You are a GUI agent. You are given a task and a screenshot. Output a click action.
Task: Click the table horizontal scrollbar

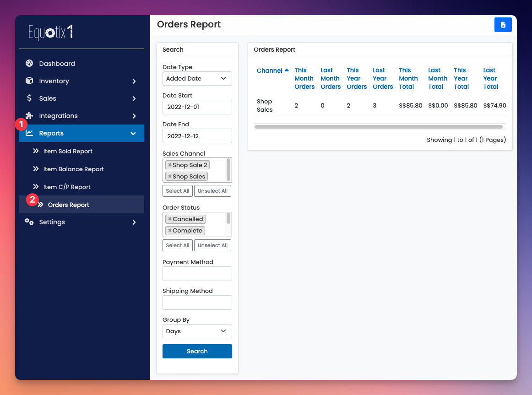click(x=378, y=127)
